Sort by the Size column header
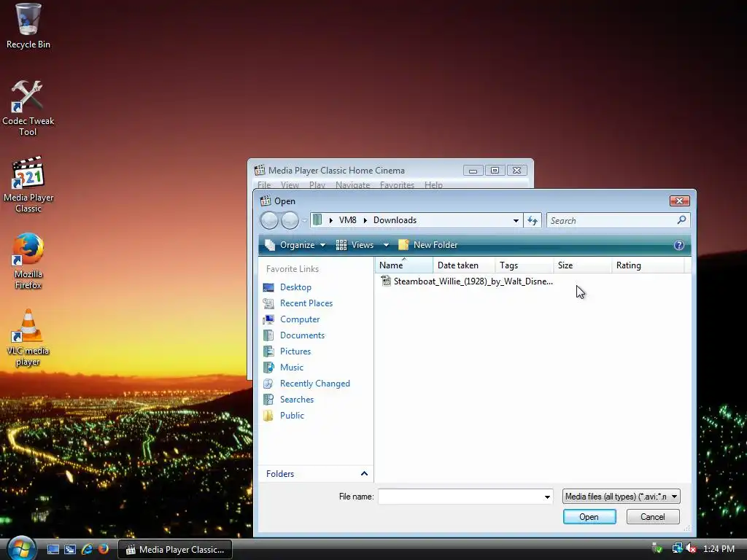The width and height of the screenshot is (747, 560). pos(582,265)
